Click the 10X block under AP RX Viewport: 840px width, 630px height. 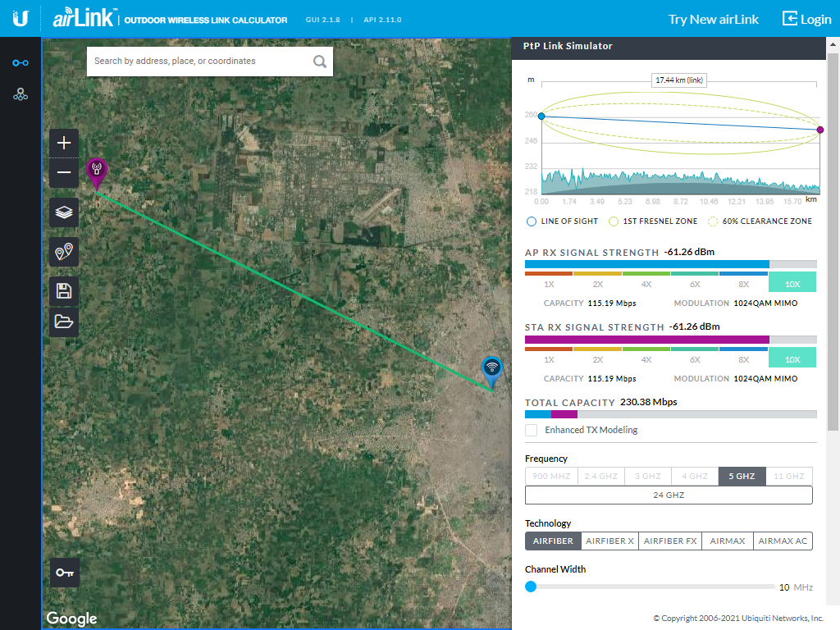click(792, 282)
